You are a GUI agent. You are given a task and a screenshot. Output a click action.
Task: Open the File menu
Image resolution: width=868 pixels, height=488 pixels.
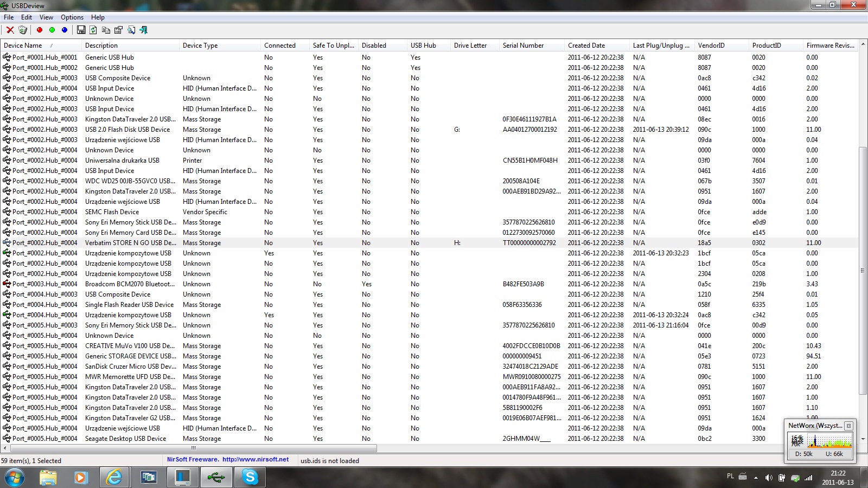coord(9,17)
